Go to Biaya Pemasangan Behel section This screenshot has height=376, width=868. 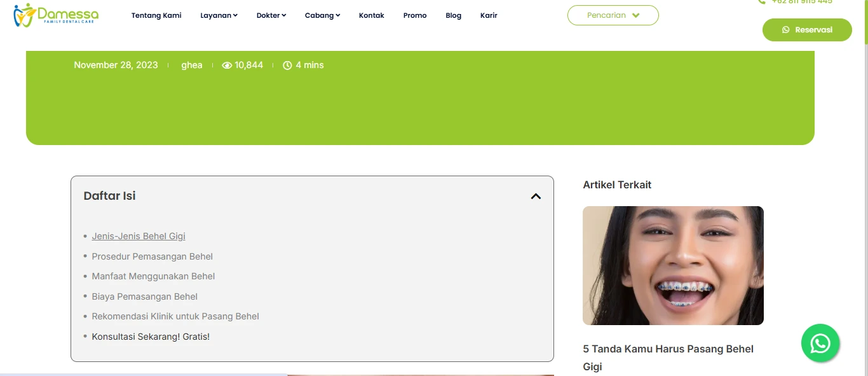coord(145,296)
